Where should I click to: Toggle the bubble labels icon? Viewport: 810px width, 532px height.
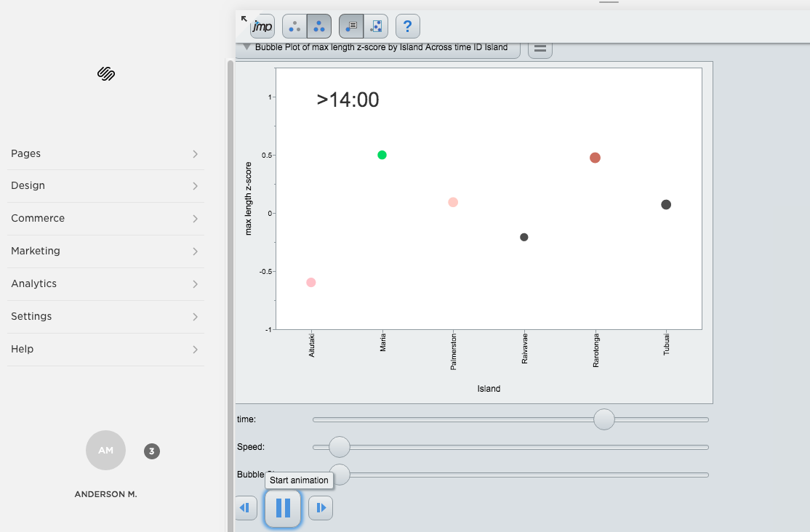[351, 26]
